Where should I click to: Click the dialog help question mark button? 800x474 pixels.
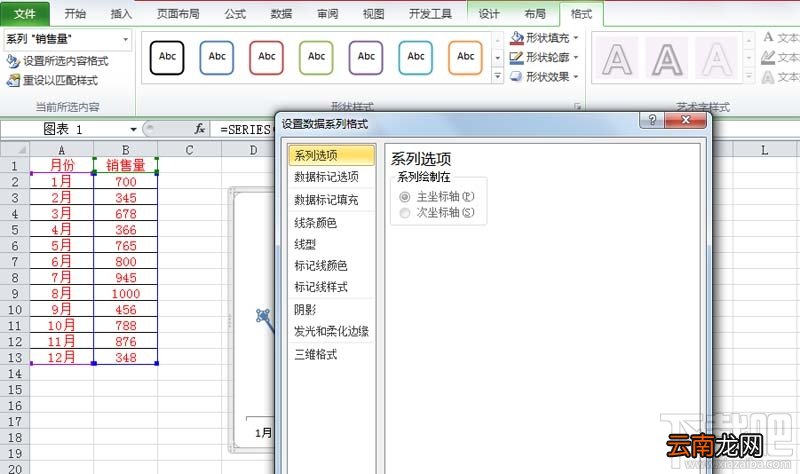652,120
